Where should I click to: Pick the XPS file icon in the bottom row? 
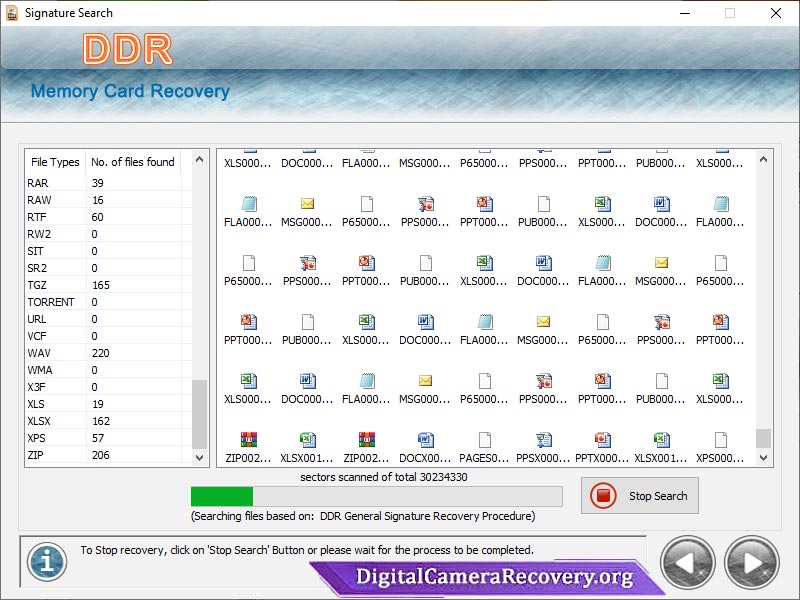(x=720, y=440)
